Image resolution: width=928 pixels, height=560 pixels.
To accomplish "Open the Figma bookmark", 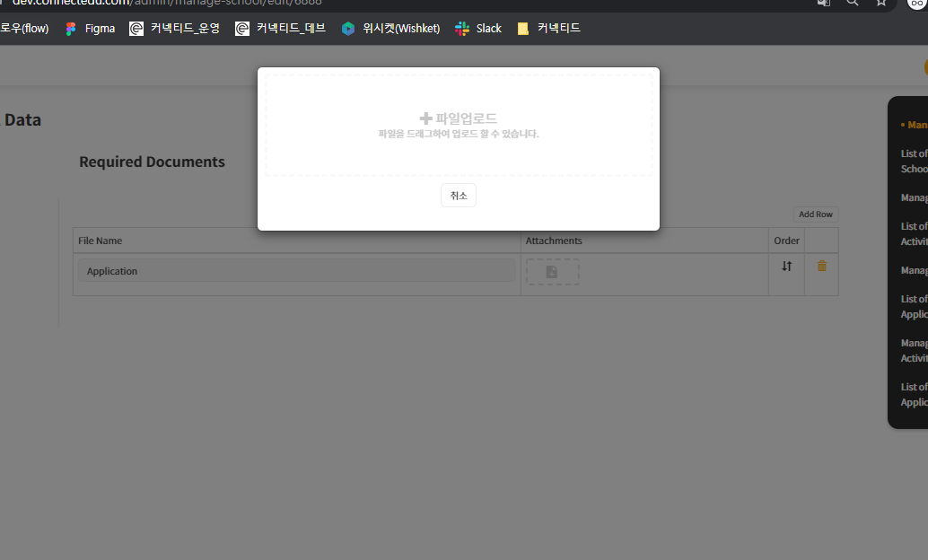I will pyautogui.click(x=90, y=29).
